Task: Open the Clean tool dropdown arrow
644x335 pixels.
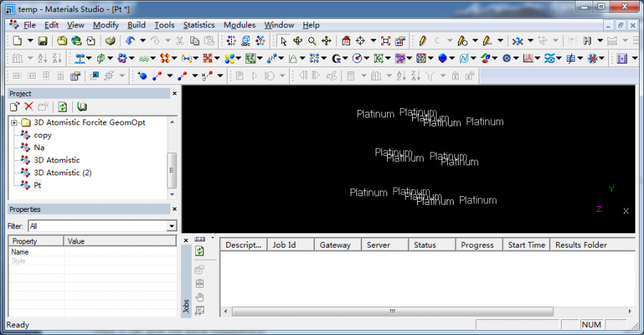Action: coord(530,41)
